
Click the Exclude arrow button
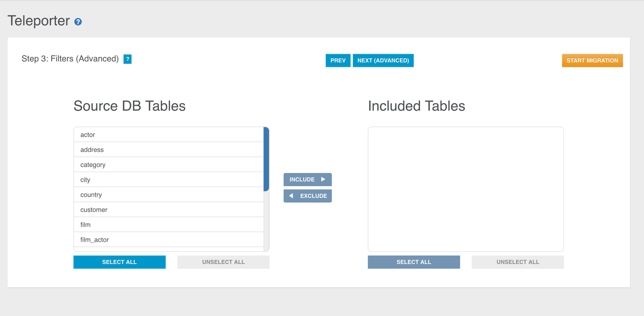(307, 196)
